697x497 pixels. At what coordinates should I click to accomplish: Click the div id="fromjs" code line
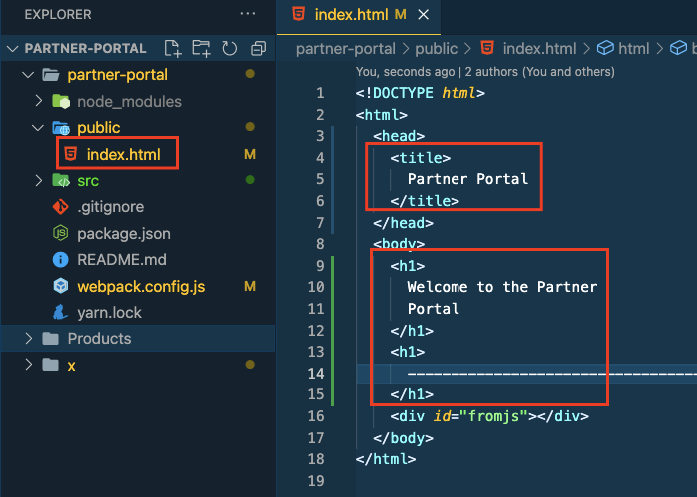[x=489, y=416]
